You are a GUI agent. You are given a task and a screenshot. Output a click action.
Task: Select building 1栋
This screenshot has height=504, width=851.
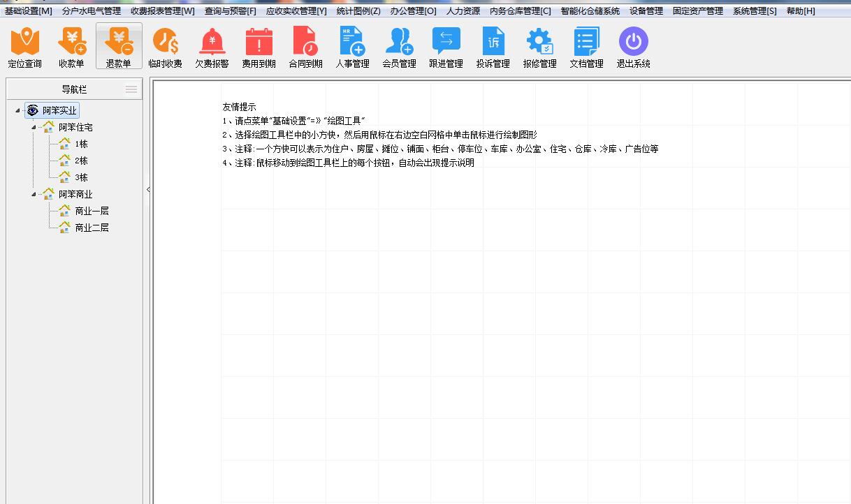(x=82, y=144)
